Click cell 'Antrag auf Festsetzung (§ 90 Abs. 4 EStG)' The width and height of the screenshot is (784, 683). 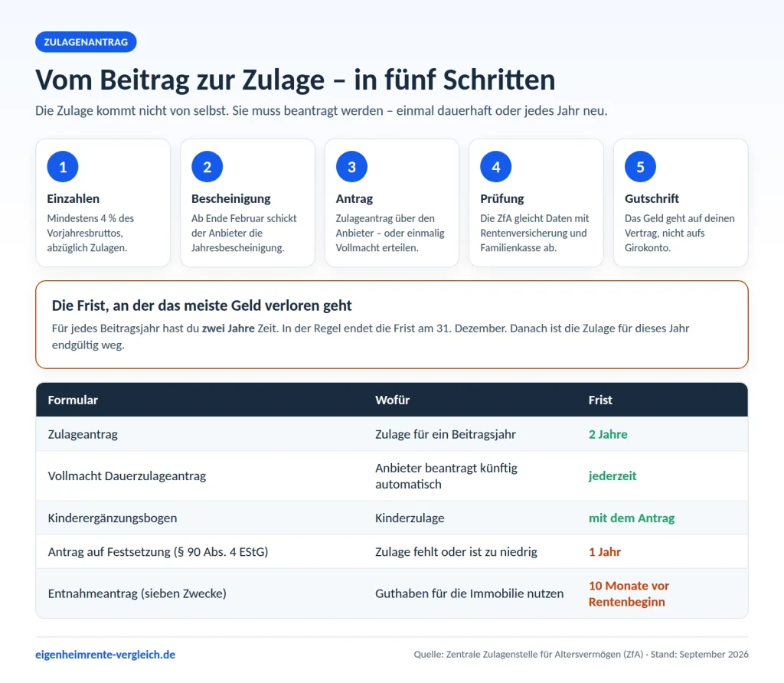click(158, 552)
